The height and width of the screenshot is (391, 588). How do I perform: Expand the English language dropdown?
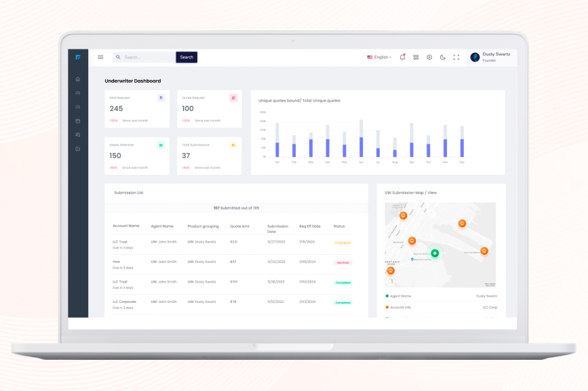tap(379, 57)
